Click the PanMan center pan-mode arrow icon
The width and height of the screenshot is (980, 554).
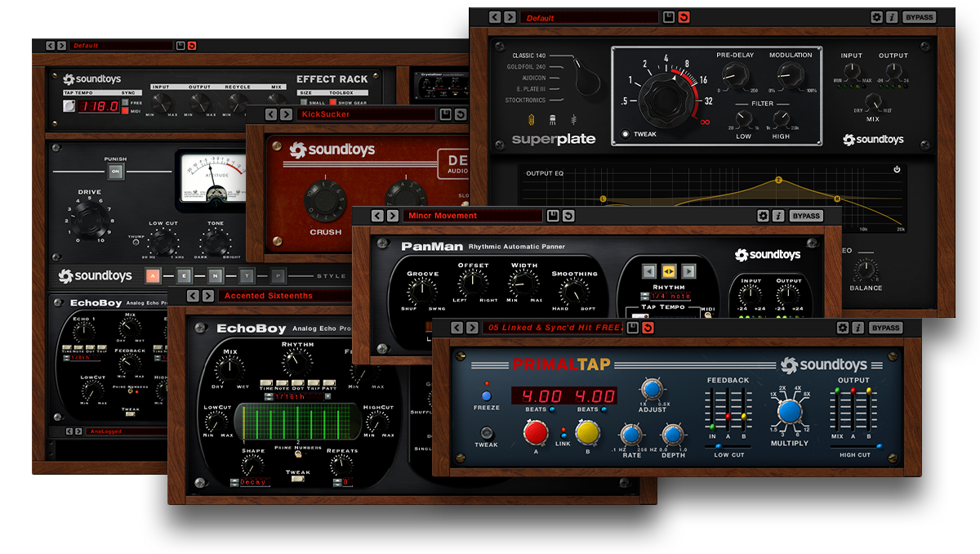[x=667, y=271]
